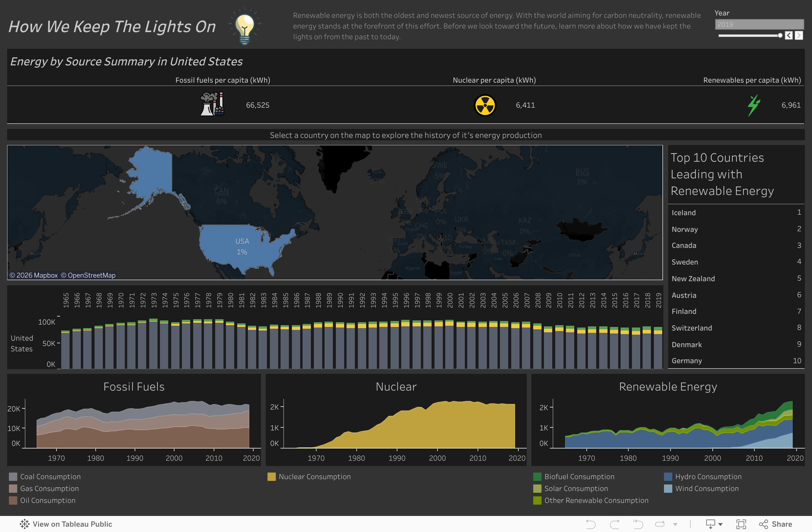Click the fossil fuel factory icon

coord(212,104)
